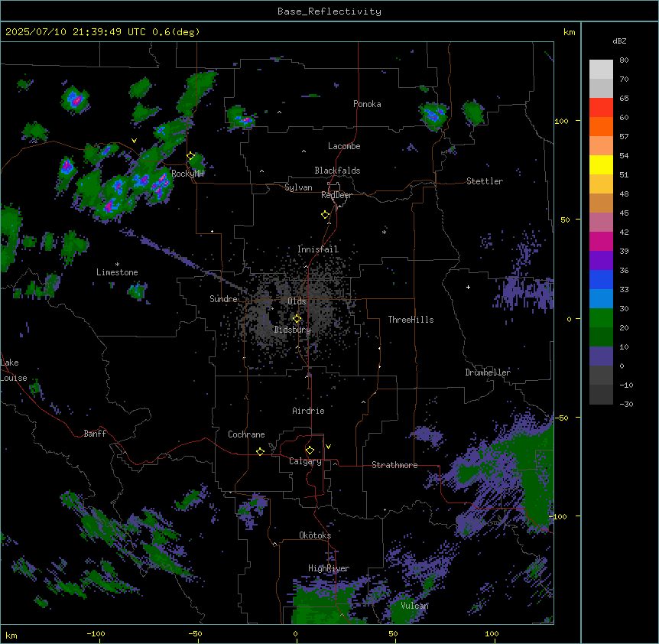Click the asterisk marker above Limestone label
The image size is (659, 644).
tap(117, 265)
